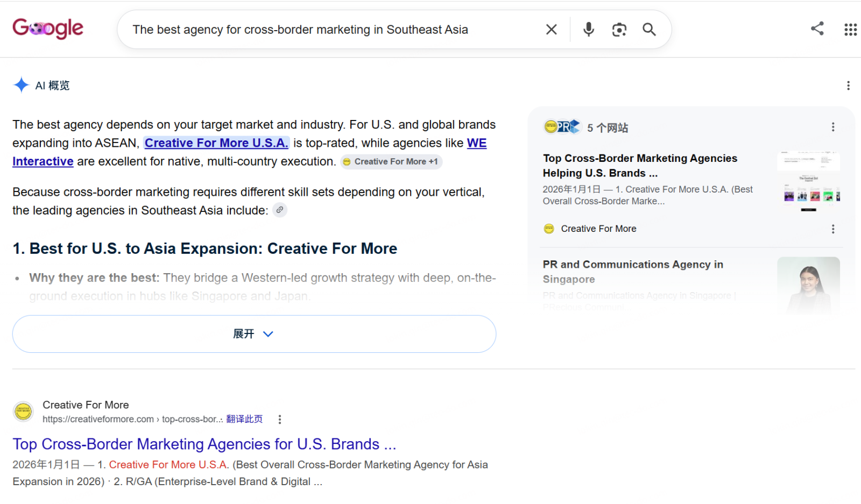Click the Creative For More source-card favicon

click(549, 229)
